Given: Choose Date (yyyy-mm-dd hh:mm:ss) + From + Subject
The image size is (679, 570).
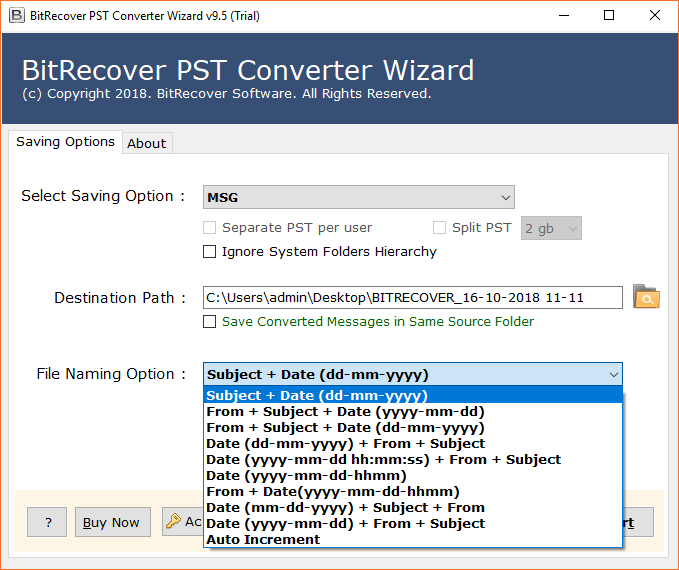Looking at the screenshot, I should point(413,460).
